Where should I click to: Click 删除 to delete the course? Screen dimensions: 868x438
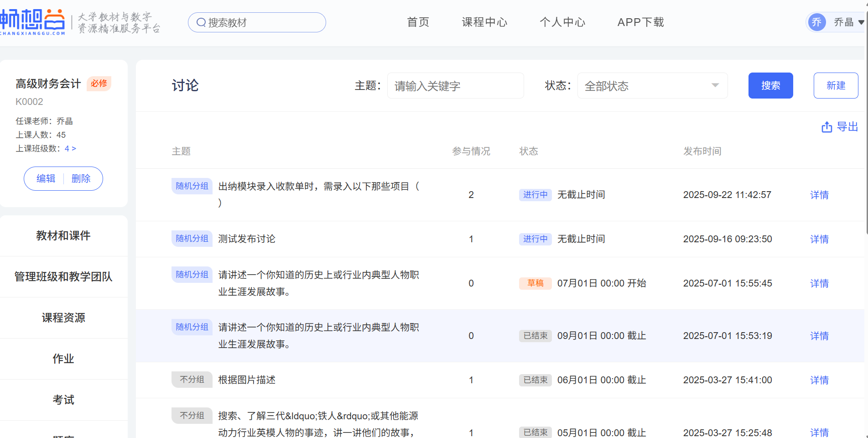81,179
